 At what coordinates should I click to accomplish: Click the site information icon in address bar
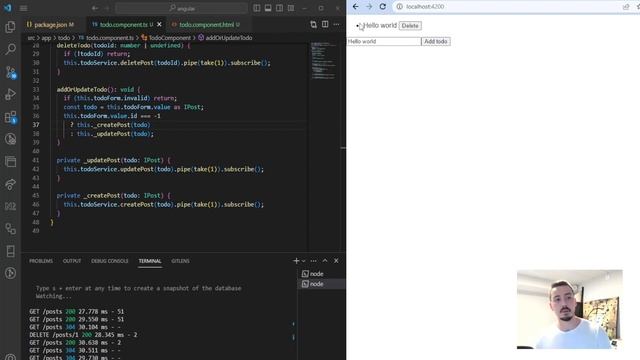click(400, 7)
